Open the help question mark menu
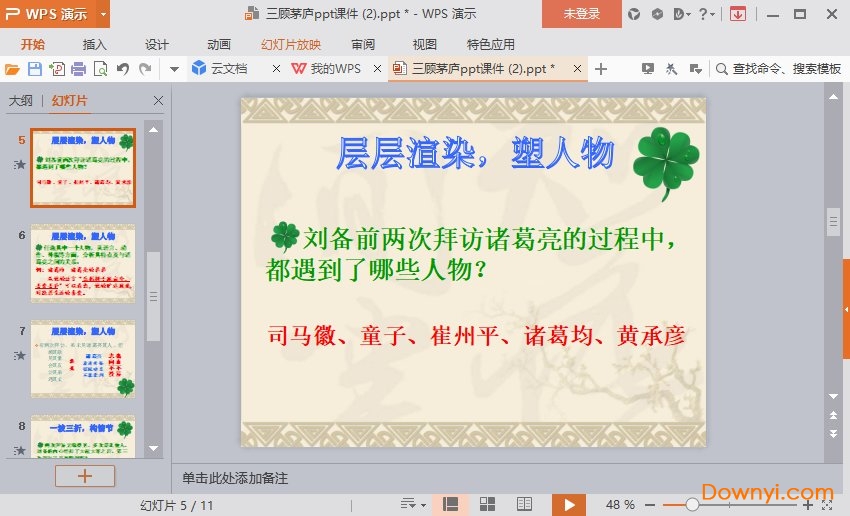The height and width of the screenshot is (516, 850). (706, 14)
